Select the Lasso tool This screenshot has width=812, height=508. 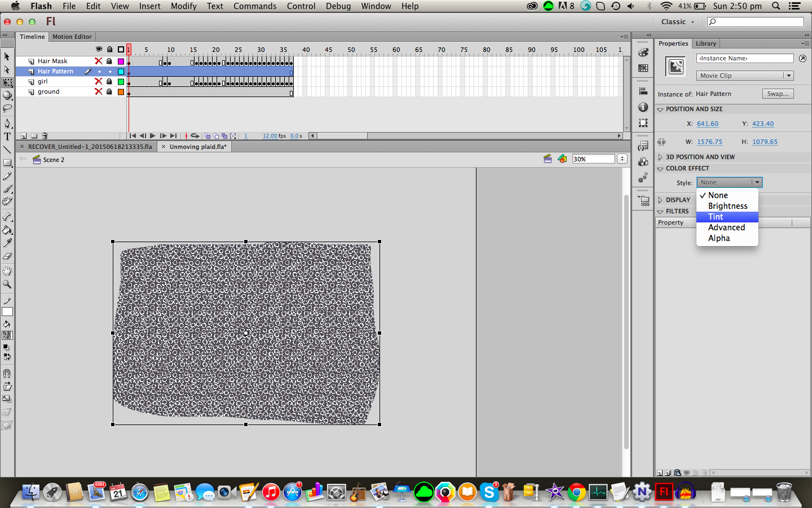7,108
